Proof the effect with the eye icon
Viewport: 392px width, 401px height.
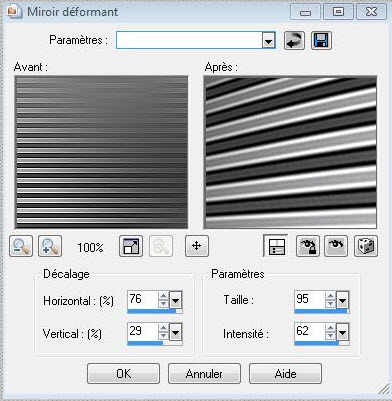point(336,246)
